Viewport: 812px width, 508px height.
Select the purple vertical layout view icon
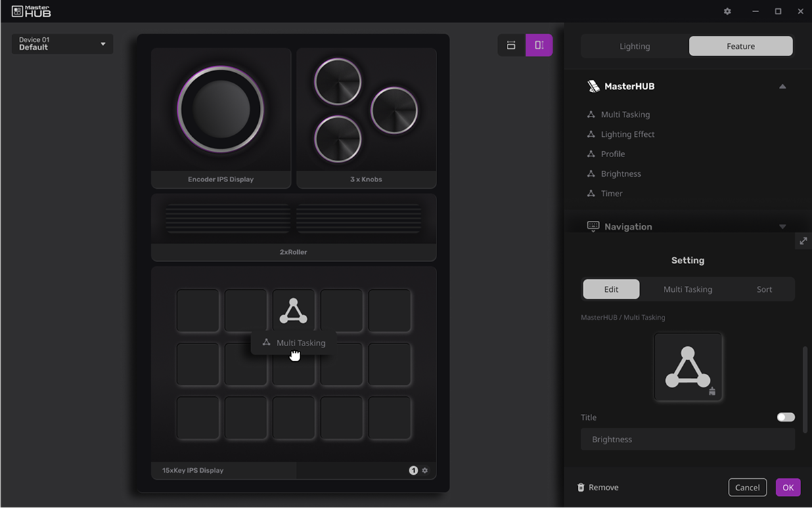click(x=539, y=45)
